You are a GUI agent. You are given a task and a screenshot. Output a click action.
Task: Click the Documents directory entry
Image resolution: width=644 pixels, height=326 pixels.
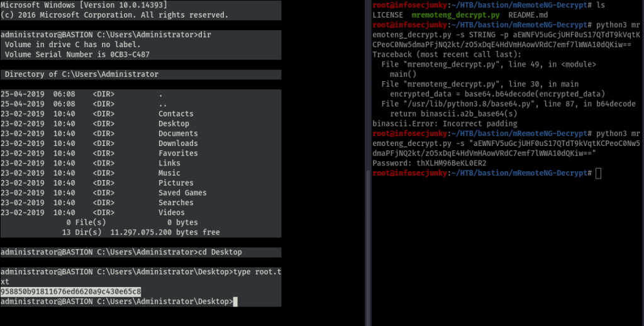point(178,133)
